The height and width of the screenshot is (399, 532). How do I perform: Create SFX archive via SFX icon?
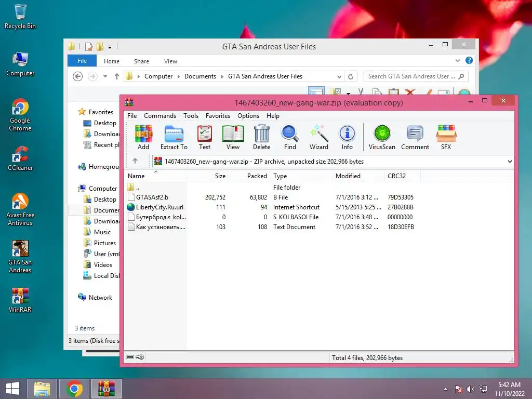click(x=446, y=137)
